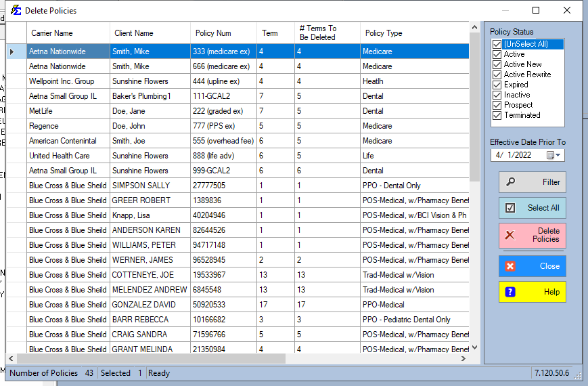Select the Knapp, Lisa client cell

click(150, 215)
